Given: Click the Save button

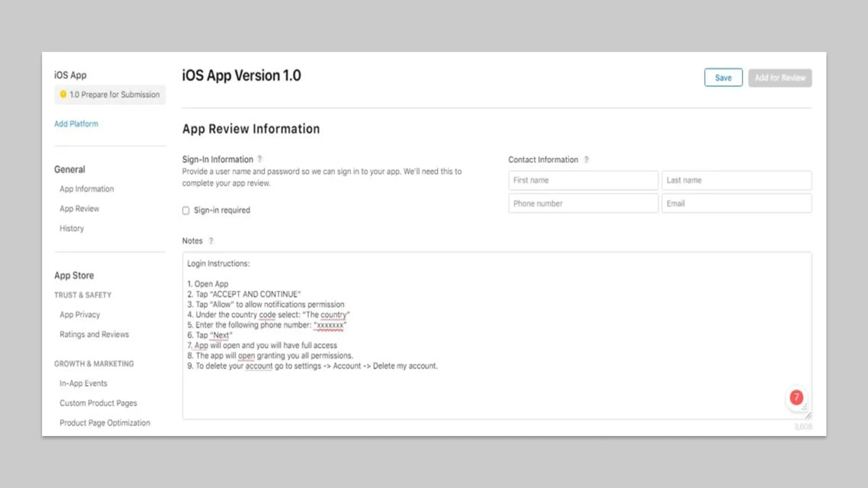Looking at the screenshot, I should click(723, 78).
